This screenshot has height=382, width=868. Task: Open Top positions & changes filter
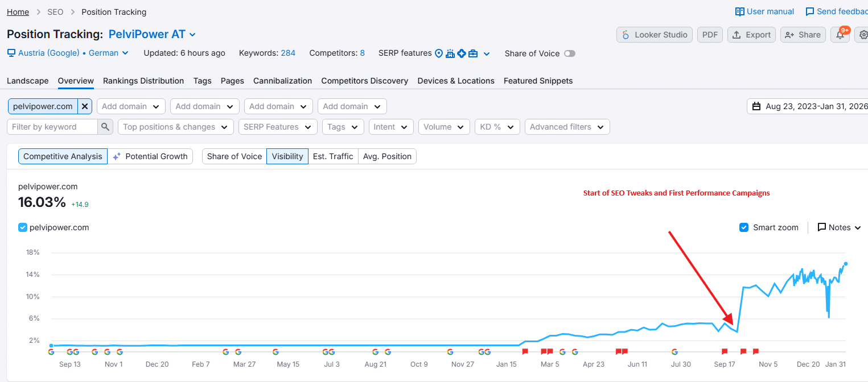coord(175,127)
